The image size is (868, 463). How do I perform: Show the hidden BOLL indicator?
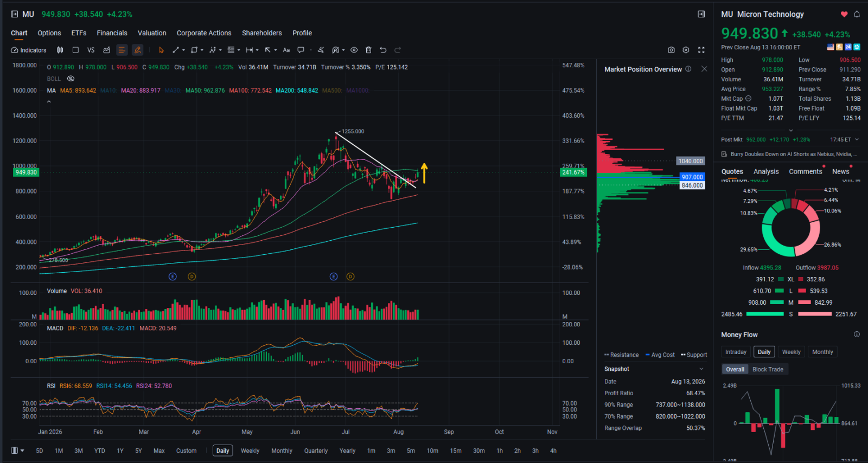pyautogui.click(x=71, y=79)
